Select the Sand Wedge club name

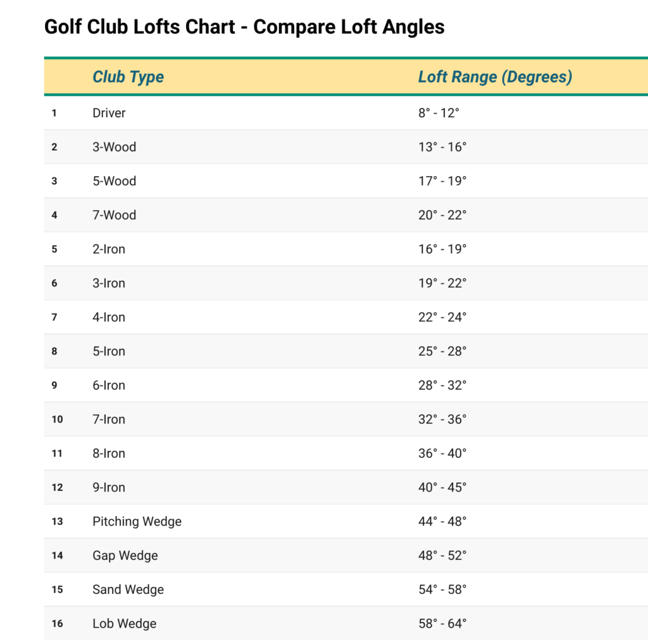128,590
